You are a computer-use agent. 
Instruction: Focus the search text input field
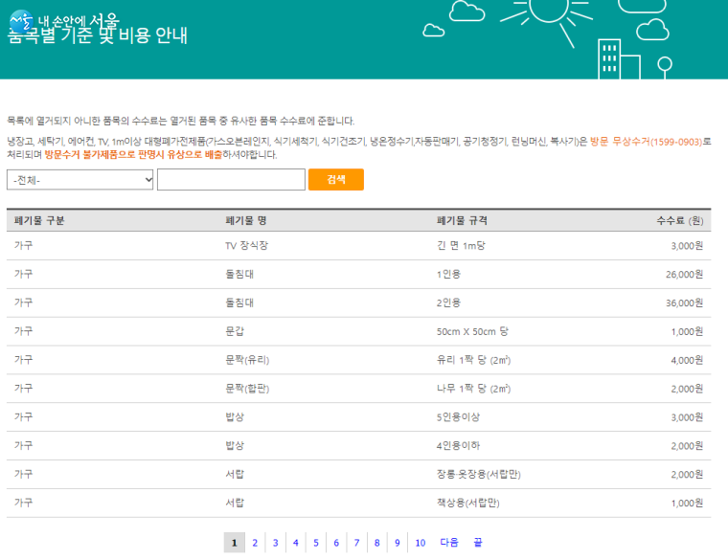[231, 180]
